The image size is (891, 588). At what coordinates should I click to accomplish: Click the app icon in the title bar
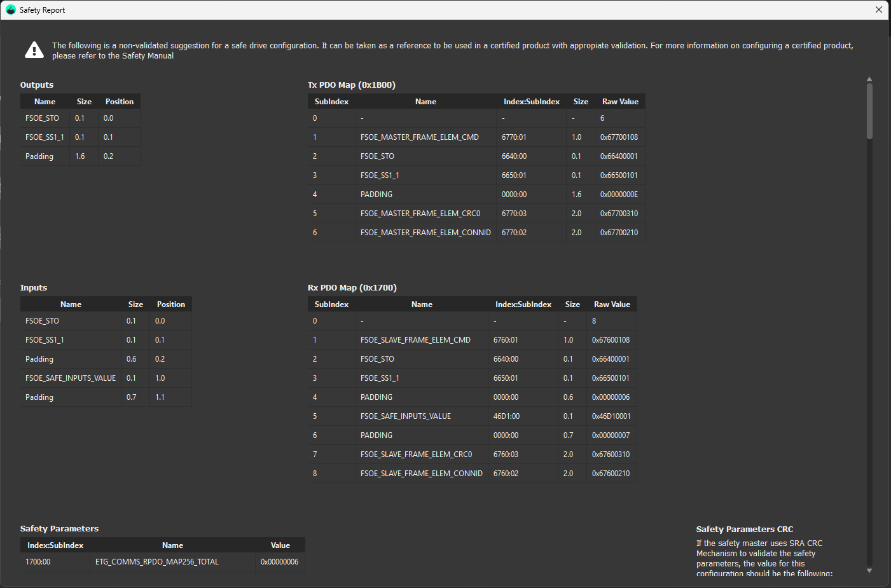click(x=11, y=10)
